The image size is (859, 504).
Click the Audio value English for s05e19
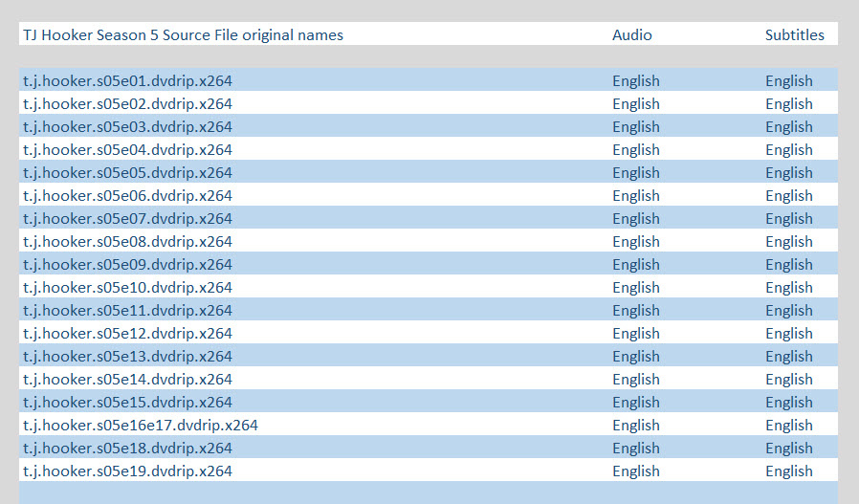[x=635, y=472]
